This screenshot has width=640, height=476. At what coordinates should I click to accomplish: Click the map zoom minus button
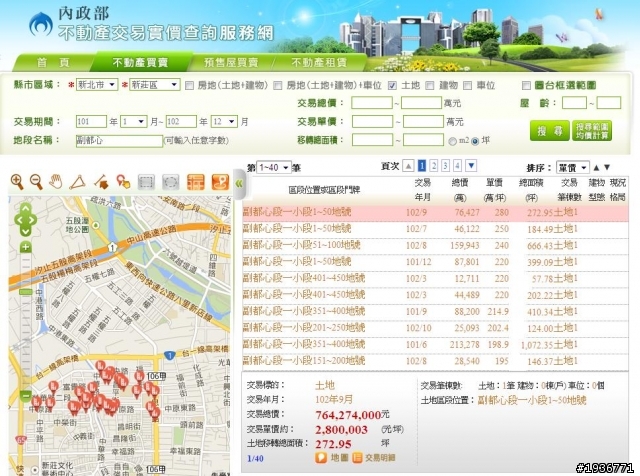coord(26,395)
